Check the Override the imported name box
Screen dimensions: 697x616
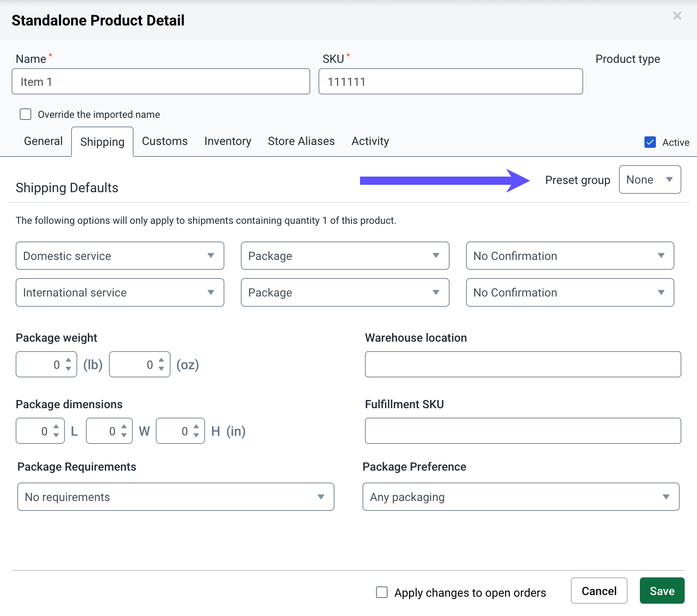[x=25, y=114]
